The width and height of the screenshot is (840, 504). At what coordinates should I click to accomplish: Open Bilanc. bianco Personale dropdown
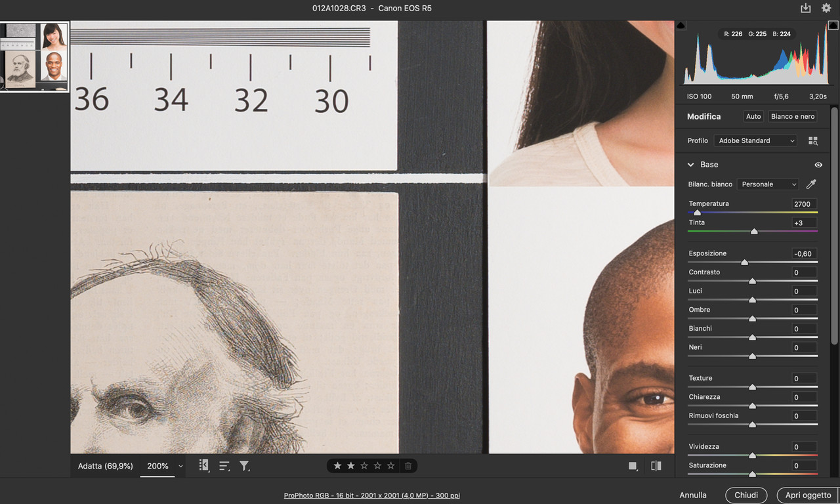pos(768,184)
